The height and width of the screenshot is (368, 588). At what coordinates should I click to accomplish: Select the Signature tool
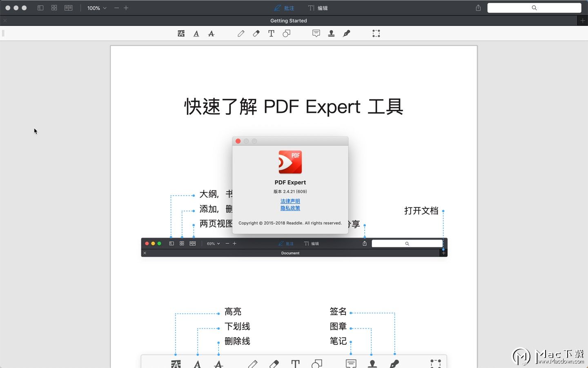coord(346,34)
